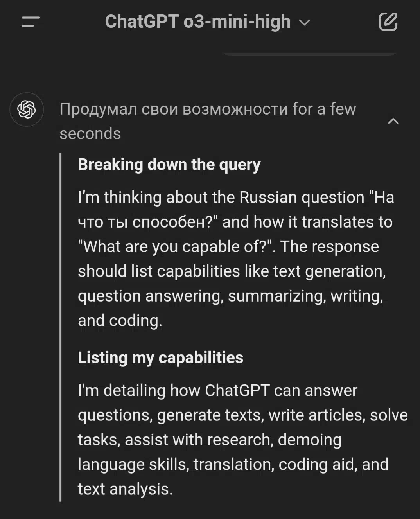
Task: Collapse the reasoning with the up chevron
Action: 393,121
